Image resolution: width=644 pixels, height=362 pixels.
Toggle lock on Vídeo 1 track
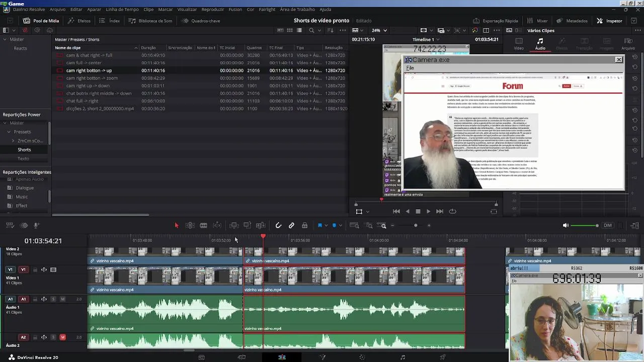(x=35, y=270)
